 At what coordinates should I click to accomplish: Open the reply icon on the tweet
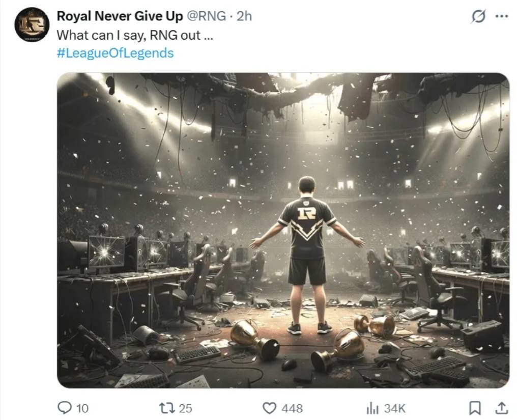pyautogui.click(x=65, y=408)
